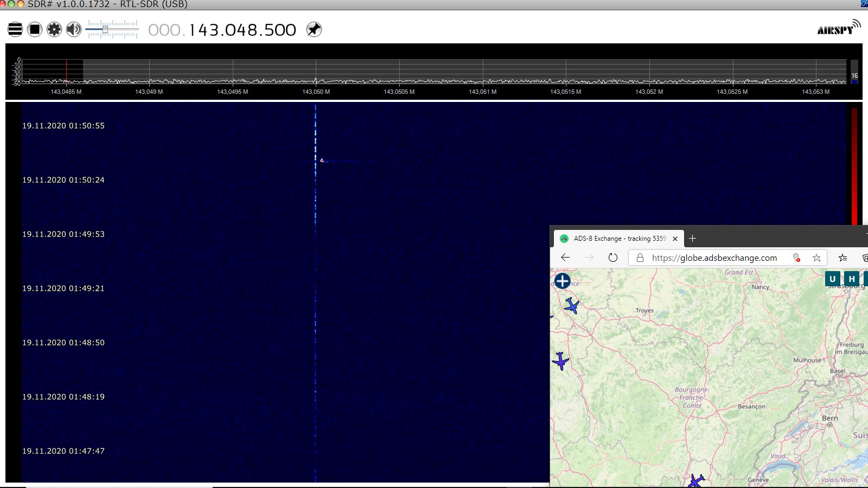This screenshot has height=488, width=868.
Task: Click the Nancy label on the map
Action: click(761, 287)
